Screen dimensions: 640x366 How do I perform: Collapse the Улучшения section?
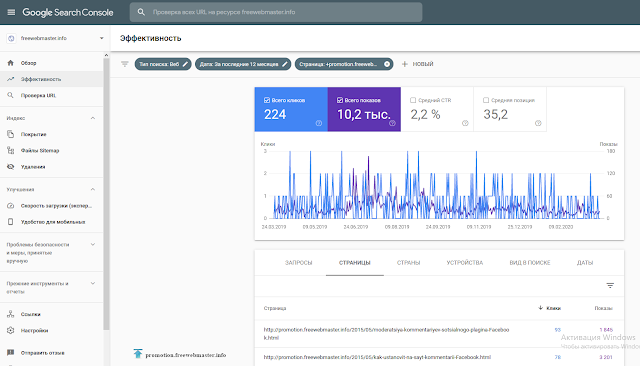point(93,190)
